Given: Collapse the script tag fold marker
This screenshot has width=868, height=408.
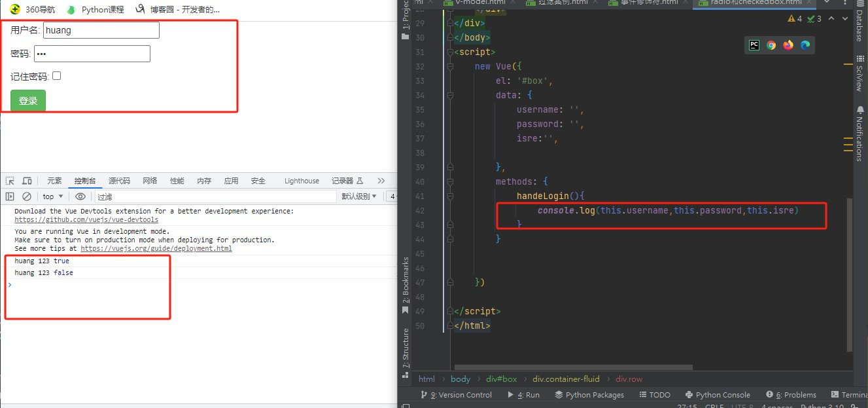Looking at the screenshot, I should coord(449,52).
